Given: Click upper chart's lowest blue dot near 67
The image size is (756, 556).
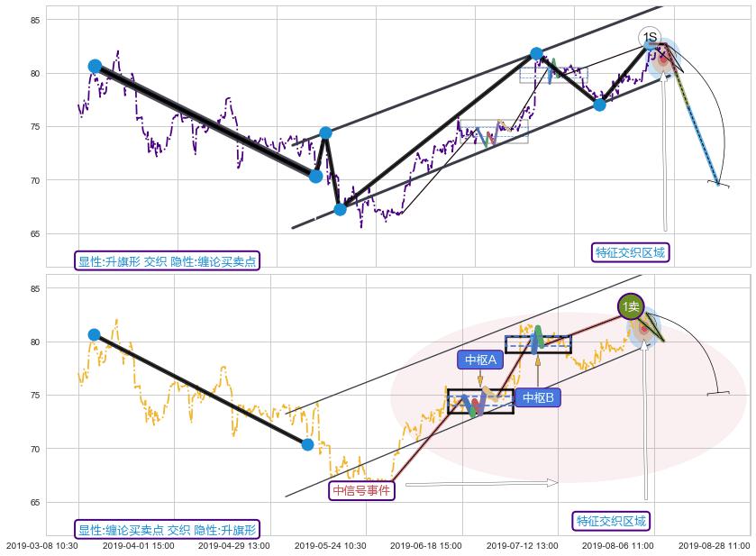Looking at the screenshot, I should 340,209.
